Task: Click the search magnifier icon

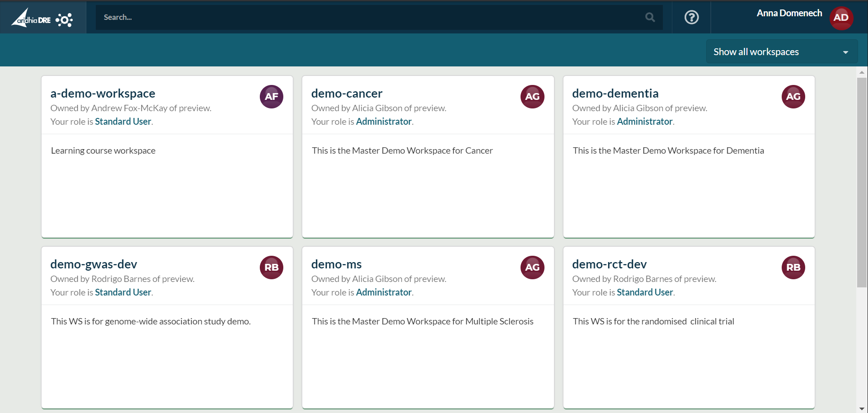Action: (x=650, y=17)
